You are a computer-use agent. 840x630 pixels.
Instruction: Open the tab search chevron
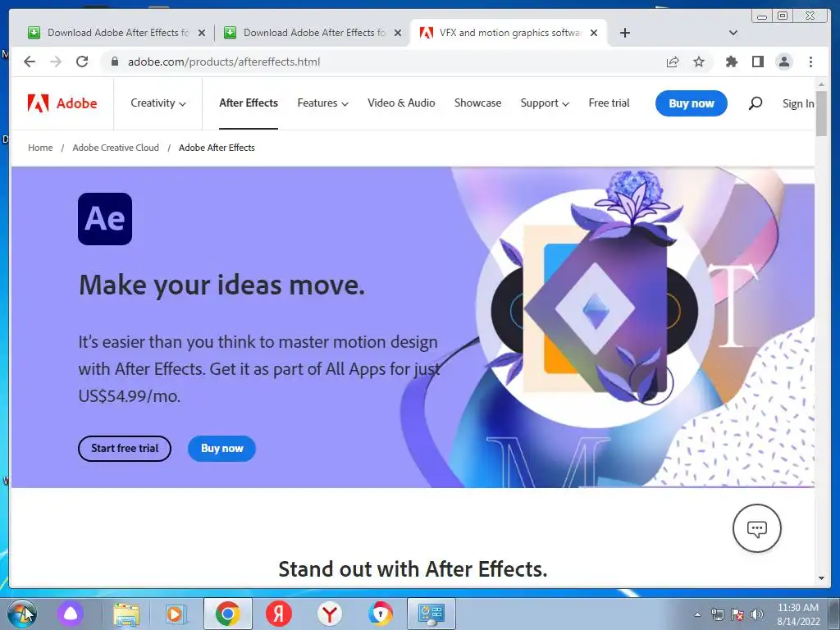pyautogui.click(x=733, y=33)
